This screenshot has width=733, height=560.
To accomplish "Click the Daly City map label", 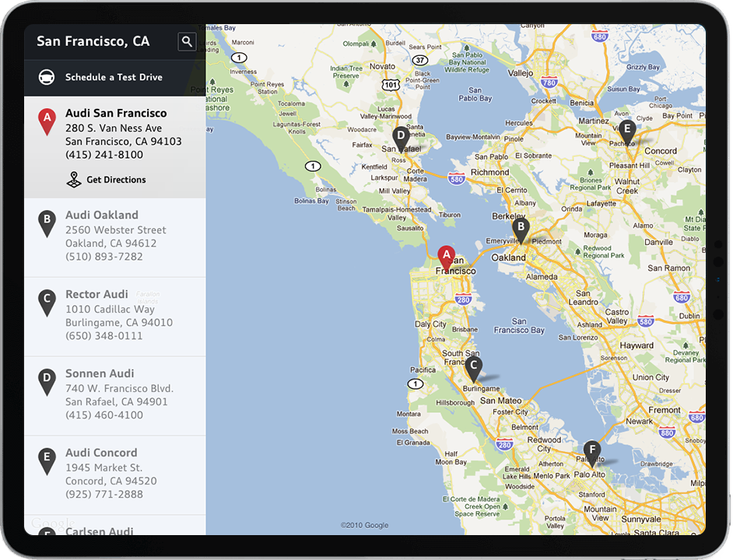I will pos(430,324).
